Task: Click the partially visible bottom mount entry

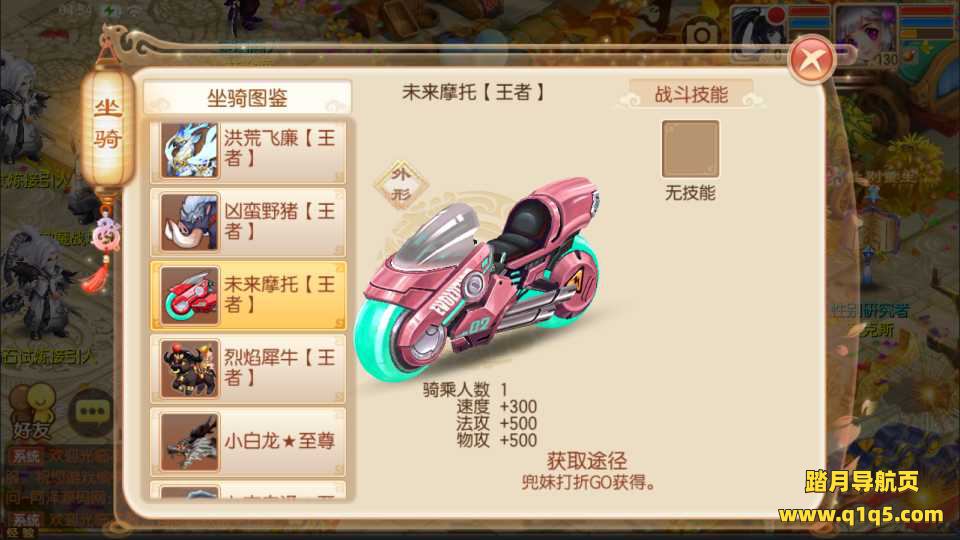Action: [x=248, y=491]
